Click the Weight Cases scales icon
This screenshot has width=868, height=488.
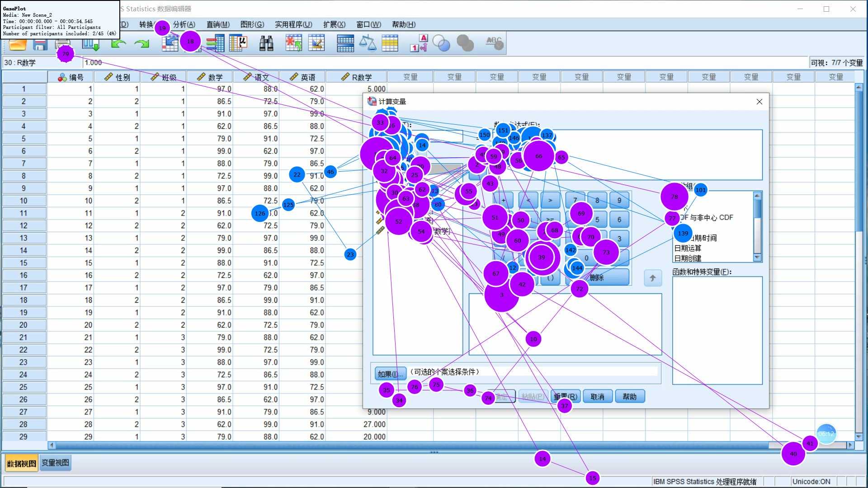point(368,44)
